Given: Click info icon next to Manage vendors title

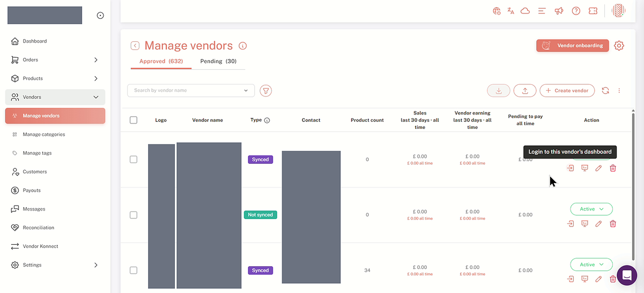Looking at the screenshot, I should coord(243,45).
